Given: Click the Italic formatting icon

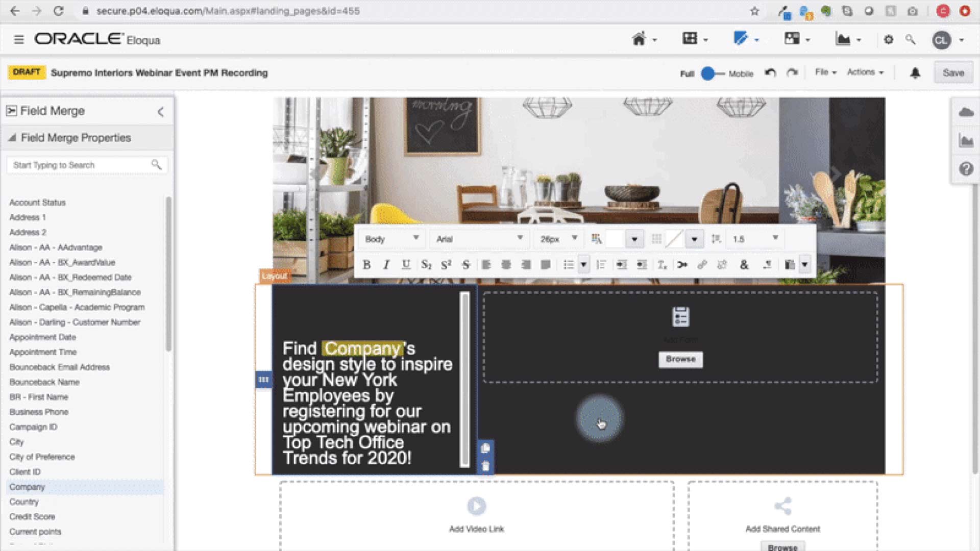Looking at the screenshot, I should [386, 264].
